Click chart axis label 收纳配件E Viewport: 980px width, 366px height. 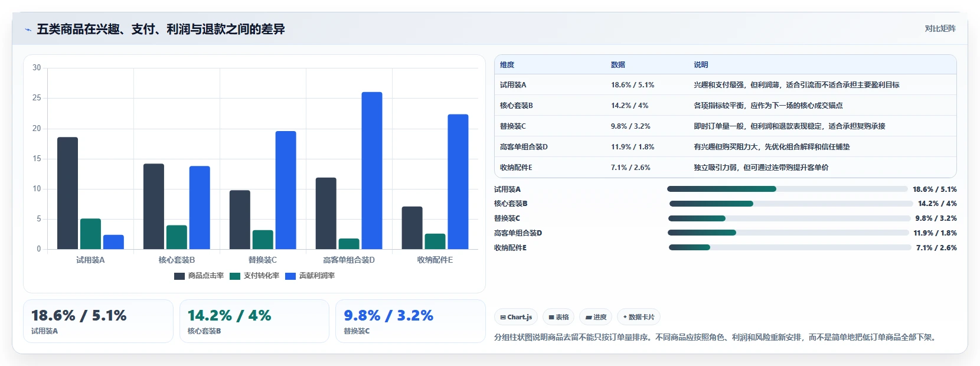tap(435, 260)
